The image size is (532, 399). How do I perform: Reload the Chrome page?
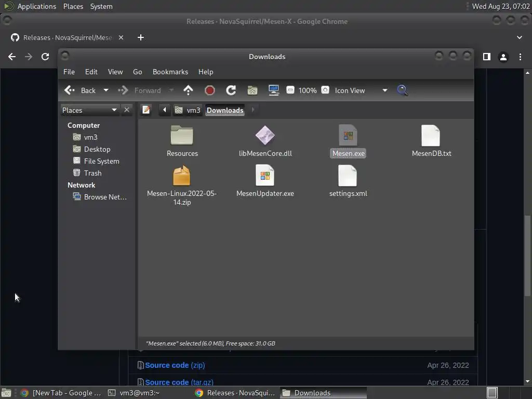coord(45,57)
